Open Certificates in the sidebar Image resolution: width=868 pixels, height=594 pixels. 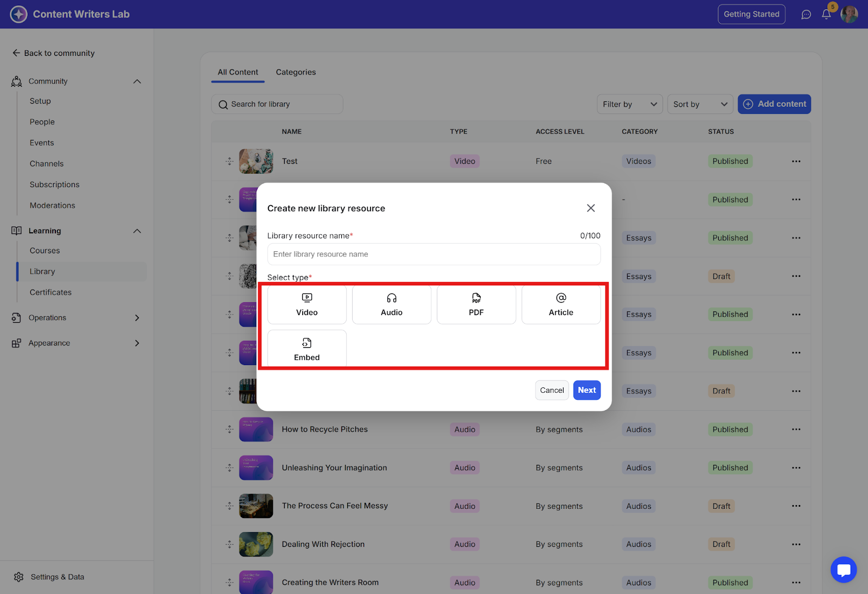click(50, 292)
